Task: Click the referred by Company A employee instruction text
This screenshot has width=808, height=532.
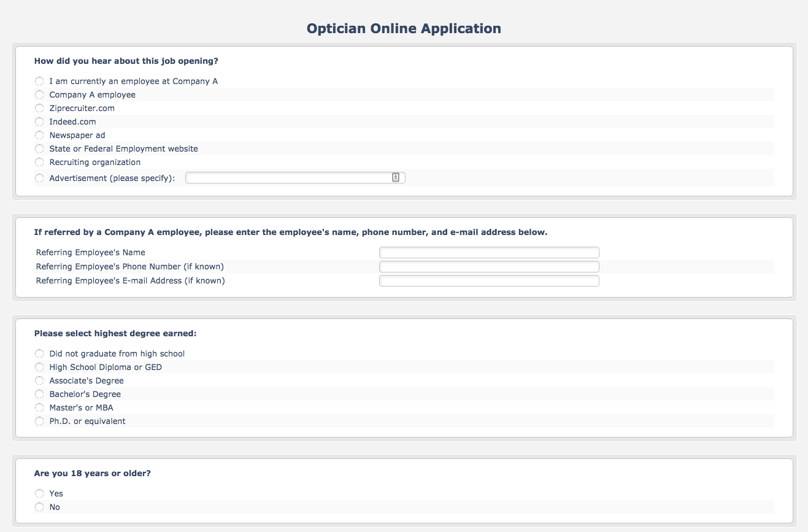Action: pos(291,233)
